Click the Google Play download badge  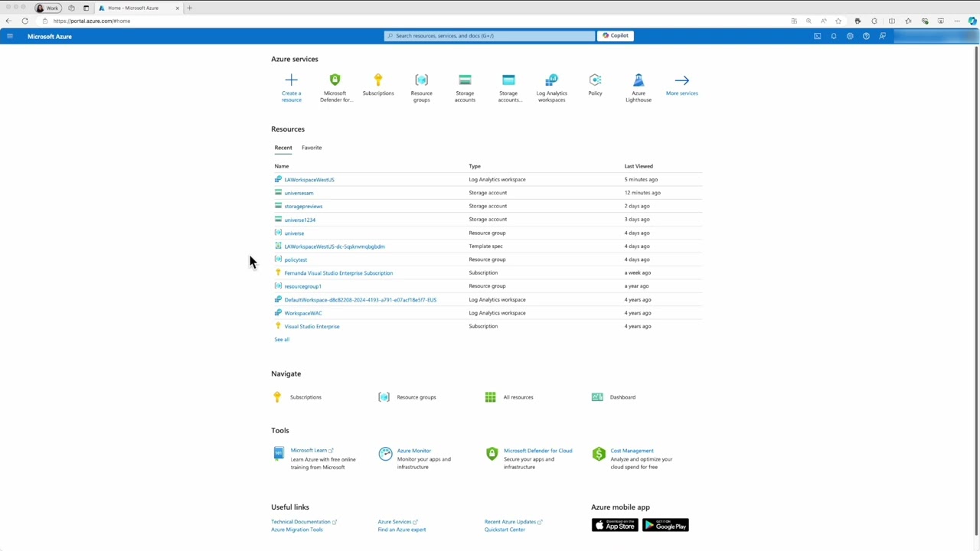665,525
